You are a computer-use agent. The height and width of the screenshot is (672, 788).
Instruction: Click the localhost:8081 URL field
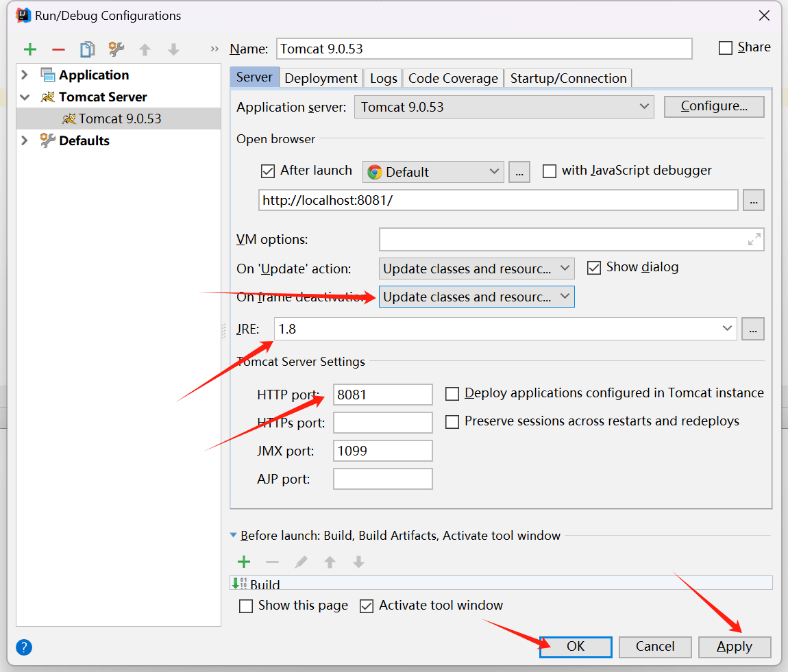[498, 201]
